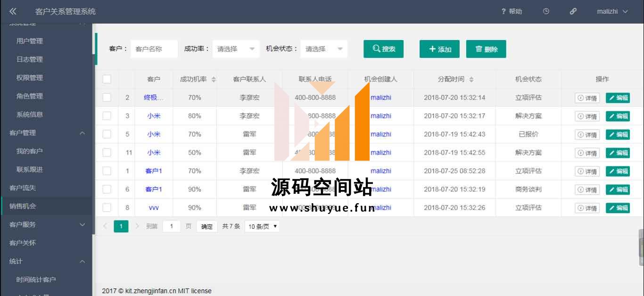Sort table by 分配时间 column
This screenshot has height=296, width=644.
click(471, 79)
